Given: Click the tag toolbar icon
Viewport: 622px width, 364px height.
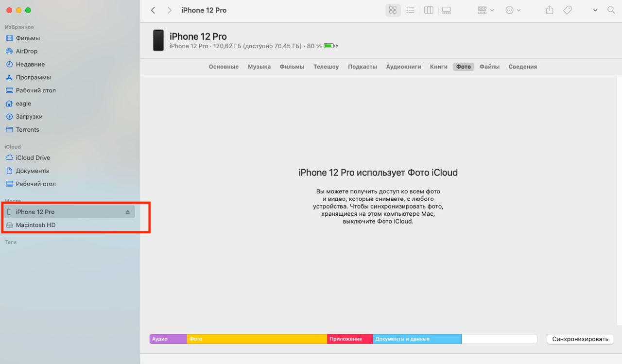Looking at the screenshot, I should [x=567, y=10].
